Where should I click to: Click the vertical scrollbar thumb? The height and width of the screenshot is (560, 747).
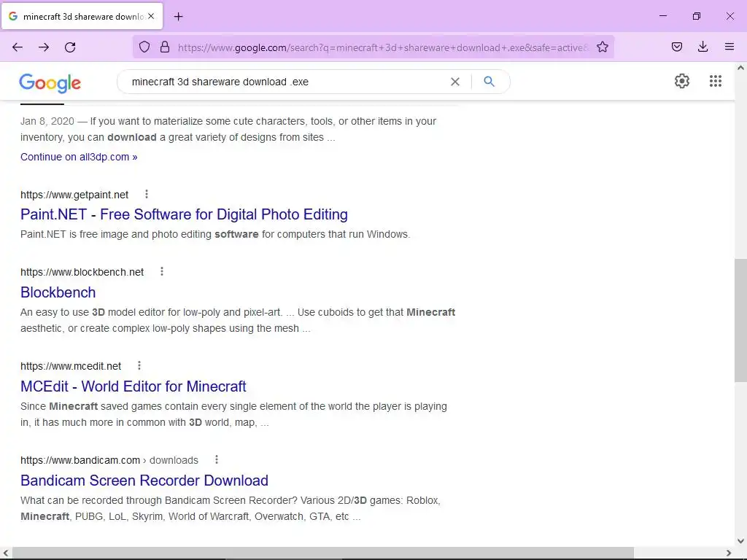click(x=740, y=320)
